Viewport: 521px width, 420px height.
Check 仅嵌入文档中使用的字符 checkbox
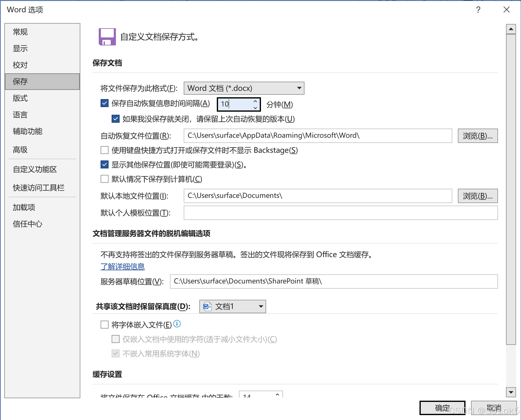pyautogui.click(x=116, y=339)
